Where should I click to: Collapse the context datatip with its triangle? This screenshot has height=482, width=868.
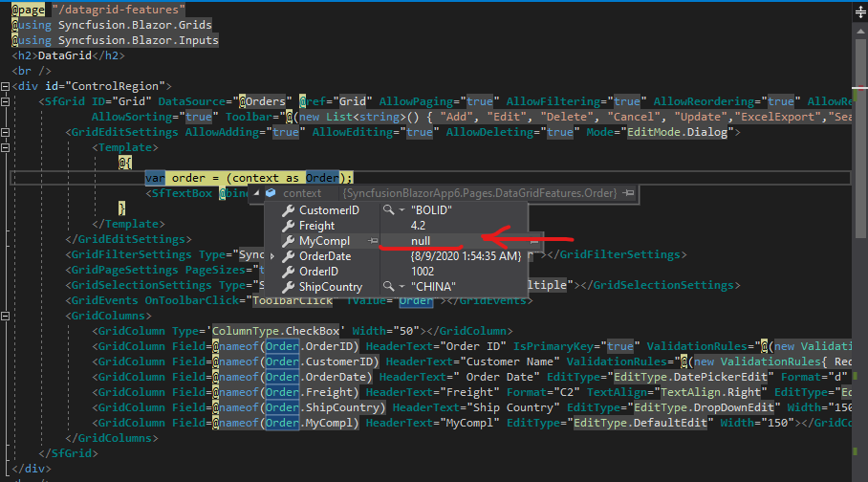point(256,193)
